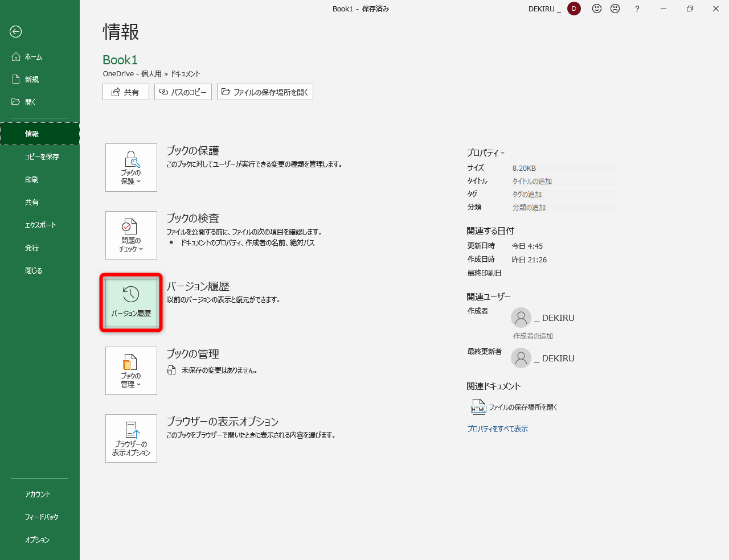Expand the ブックの保護 dropdown button
Viewport: 729px width, 560px height.
(131, 167)
